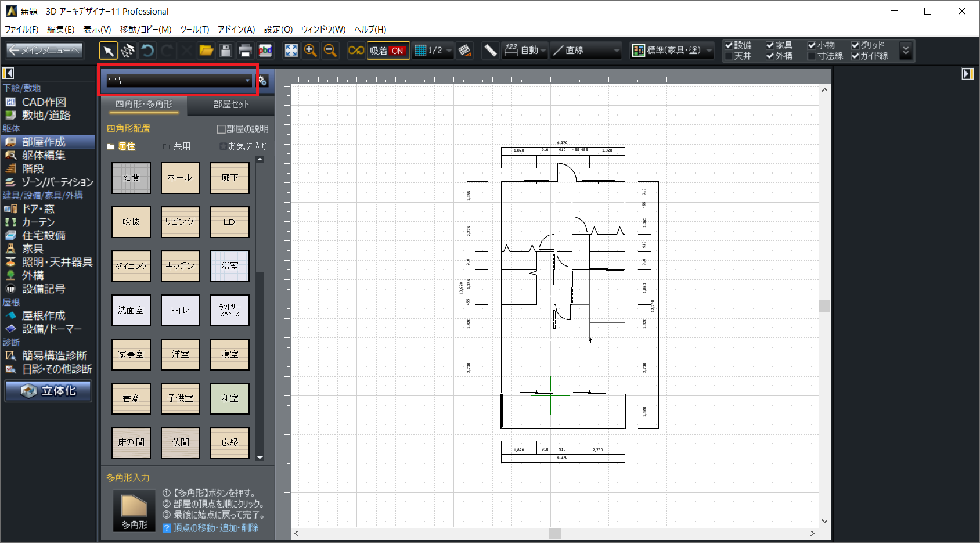Screen dimensions: 980x543
Task: Click the 和室 room tile
Action: [x=229, y=398]
